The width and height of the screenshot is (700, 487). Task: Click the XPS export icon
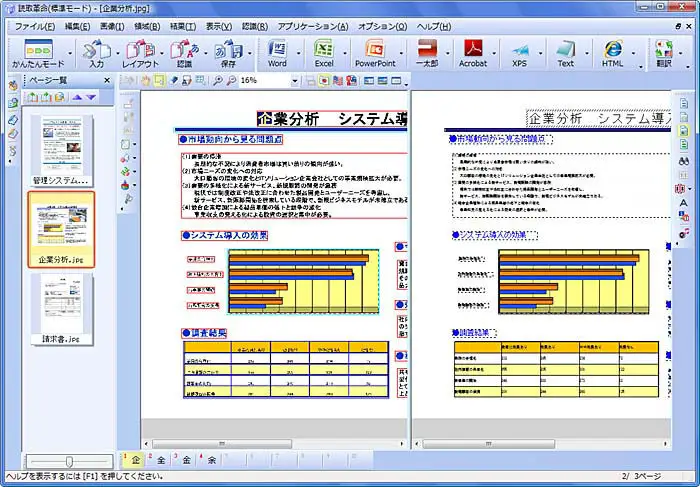pyautogui.click(x=519, y=52)
